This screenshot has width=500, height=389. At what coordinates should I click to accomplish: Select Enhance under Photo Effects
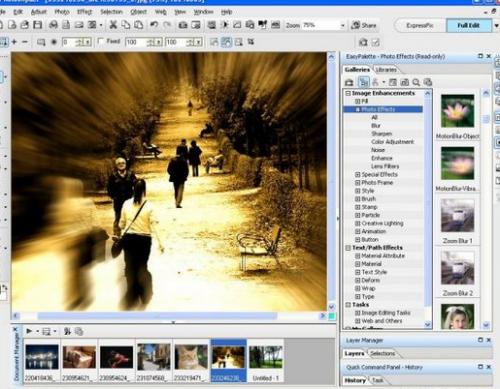pyautogui.click(x=382, y=158)
